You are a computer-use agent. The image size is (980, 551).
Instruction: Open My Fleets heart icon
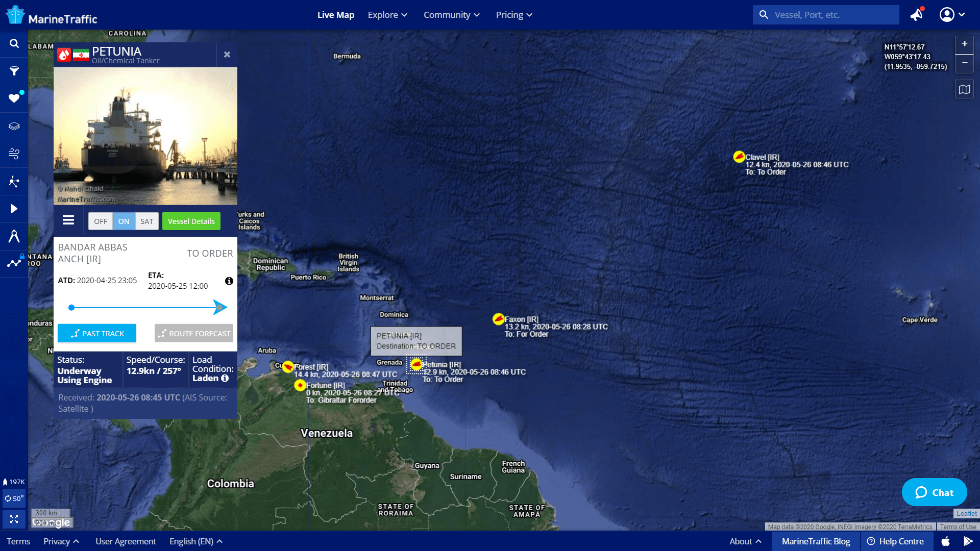point(14,98)
